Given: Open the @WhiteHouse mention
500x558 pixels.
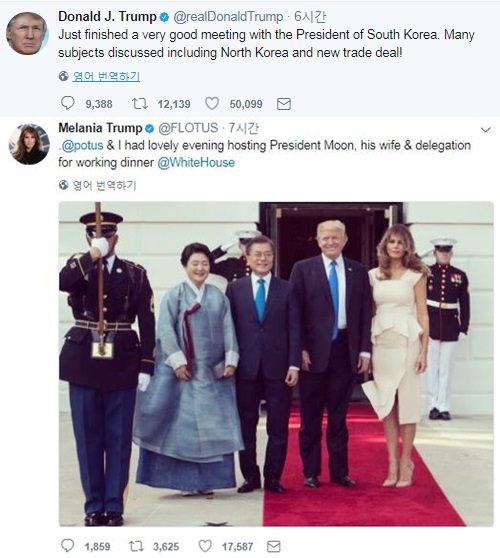Looking at the screenshot, I should click(x=196, y=163).
